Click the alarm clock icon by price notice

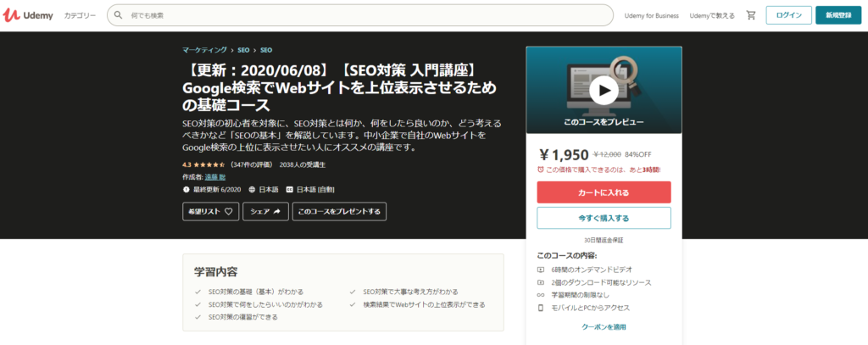tap(541, 170)
